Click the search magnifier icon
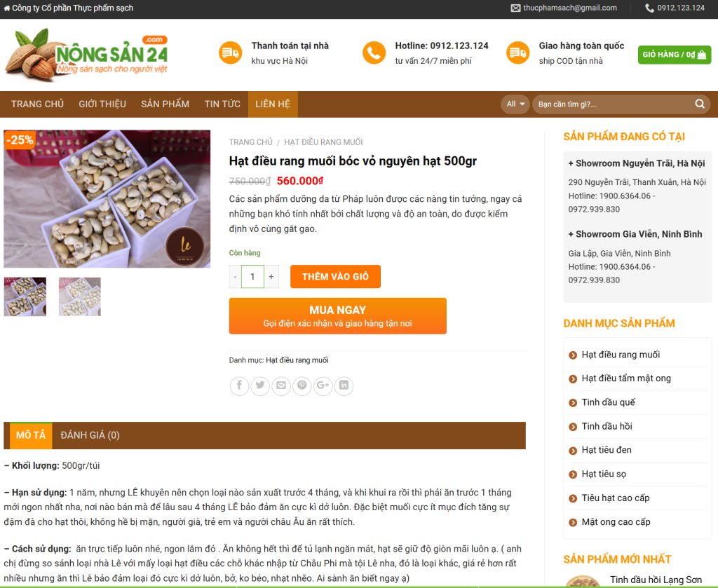The height and width of the screenshot is (588, 718). (x=700, y=104)
